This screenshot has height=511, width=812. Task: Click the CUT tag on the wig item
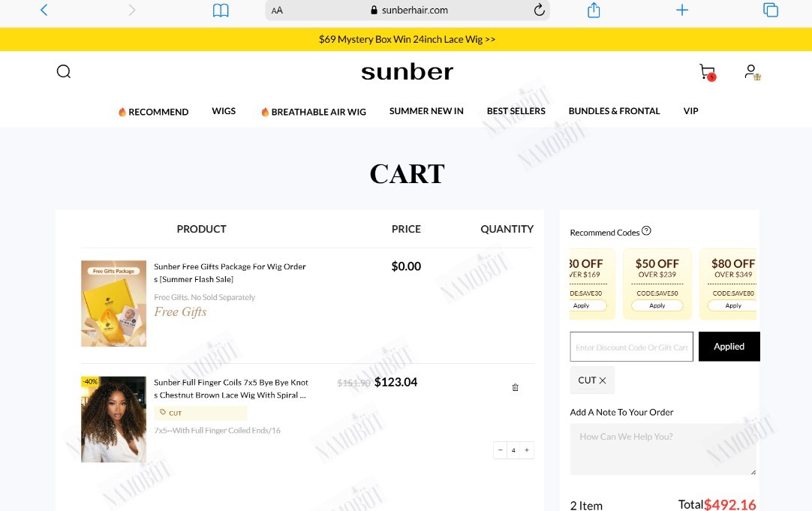200,413
